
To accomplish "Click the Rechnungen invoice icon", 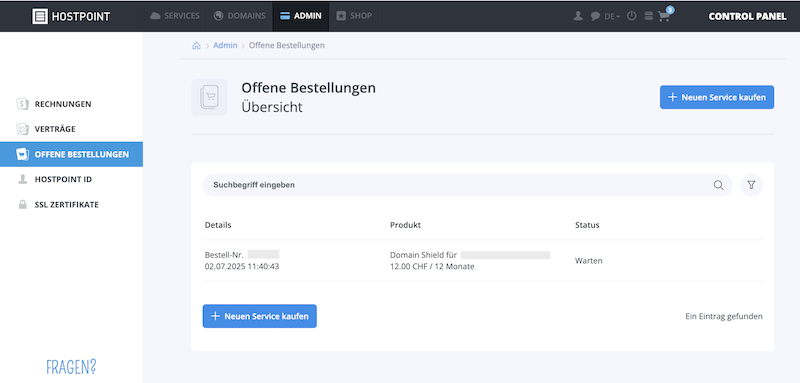I will click(22, 104).
